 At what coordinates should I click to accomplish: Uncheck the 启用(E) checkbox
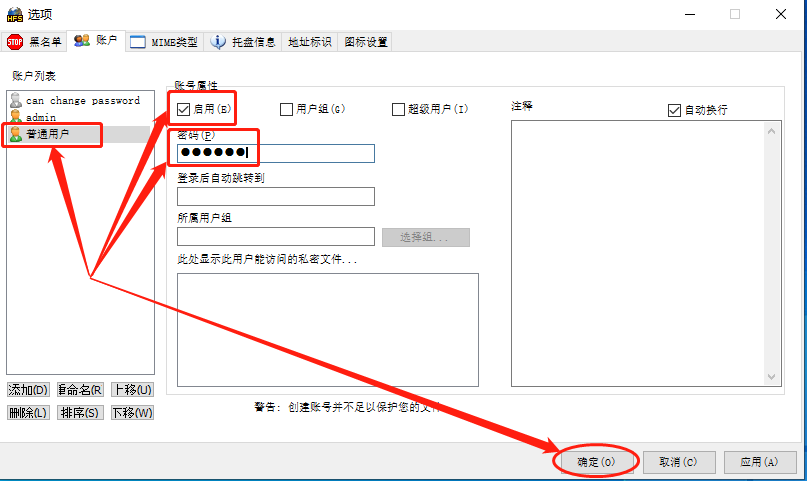[183, 109]
